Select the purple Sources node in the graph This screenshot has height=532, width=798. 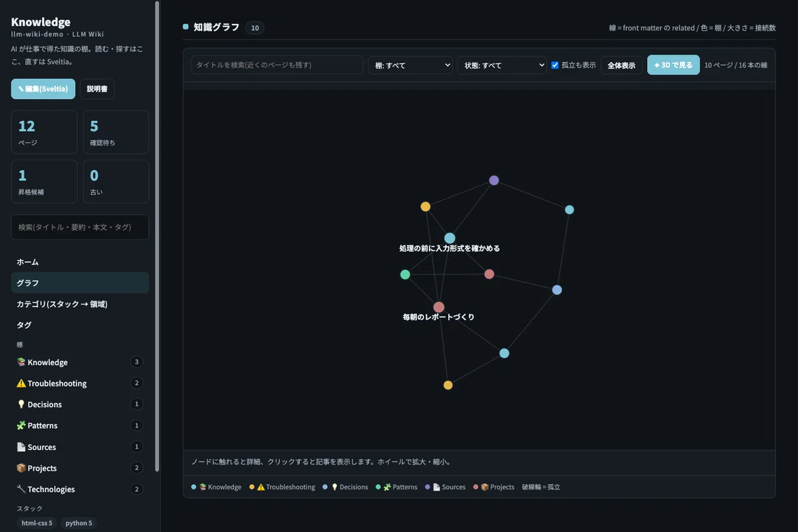click(494, 180)
